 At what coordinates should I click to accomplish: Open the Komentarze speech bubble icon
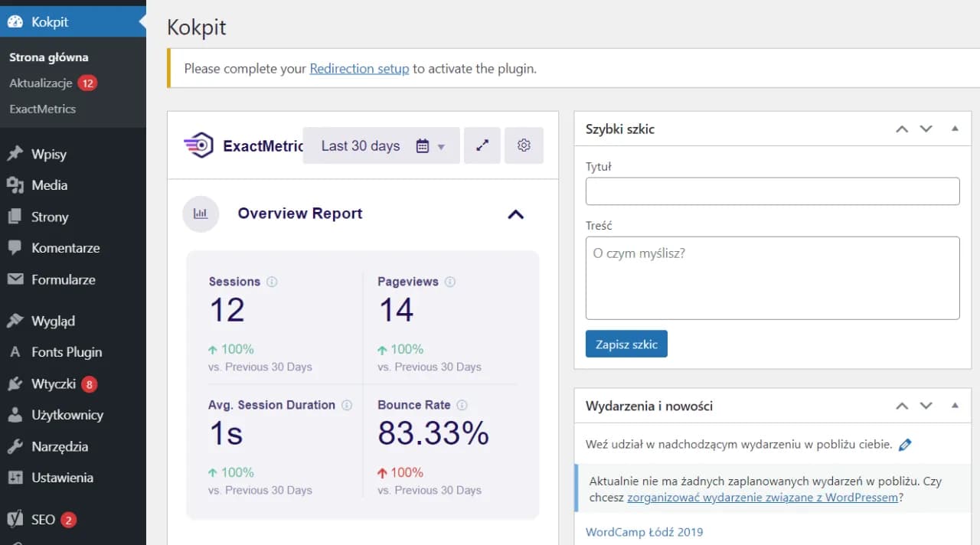pyautogui.click(x=17, y=248)
